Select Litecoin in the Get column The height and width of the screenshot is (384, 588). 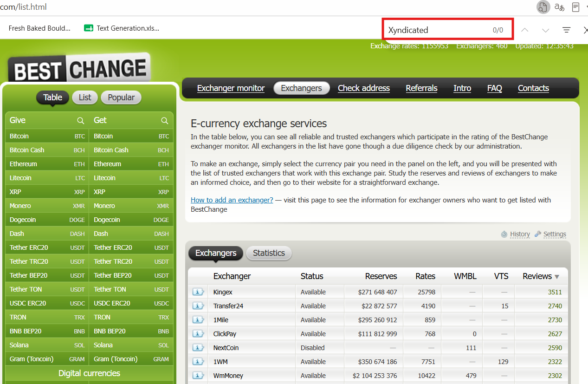click(131, 178)
